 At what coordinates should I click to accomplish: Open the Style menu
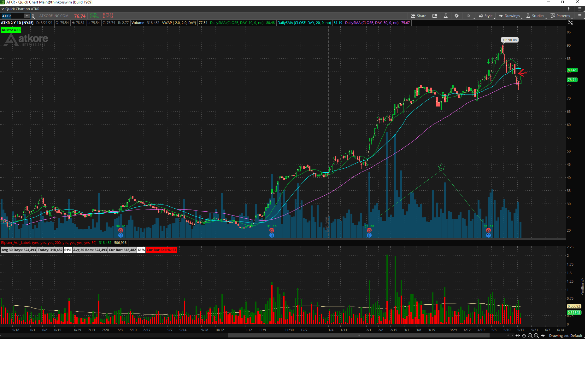tap(486, 16)
